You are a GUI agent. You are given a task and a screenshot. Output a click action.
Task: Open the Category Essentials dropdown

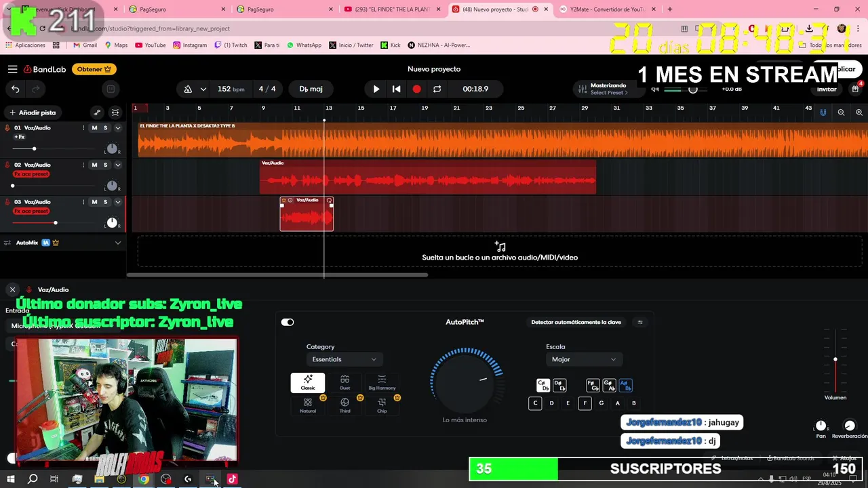[x=344, y=359]
